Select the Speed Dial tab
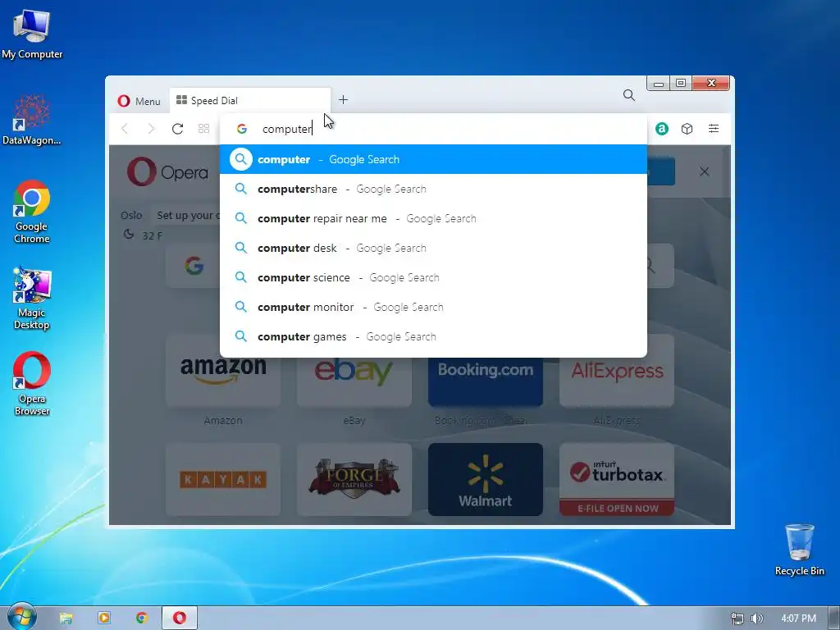840x630 pixels. click(250, 100)
